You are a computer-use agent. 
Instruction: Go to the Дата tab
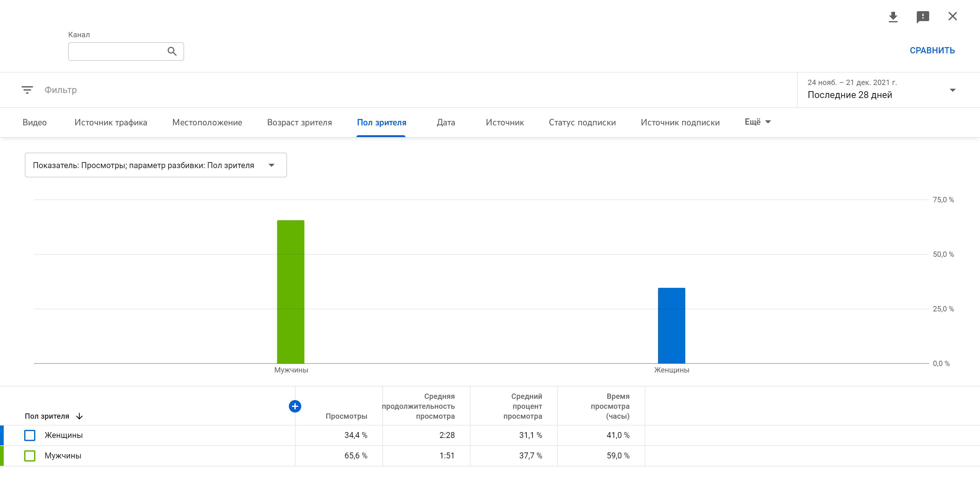[x=445, y=123]
